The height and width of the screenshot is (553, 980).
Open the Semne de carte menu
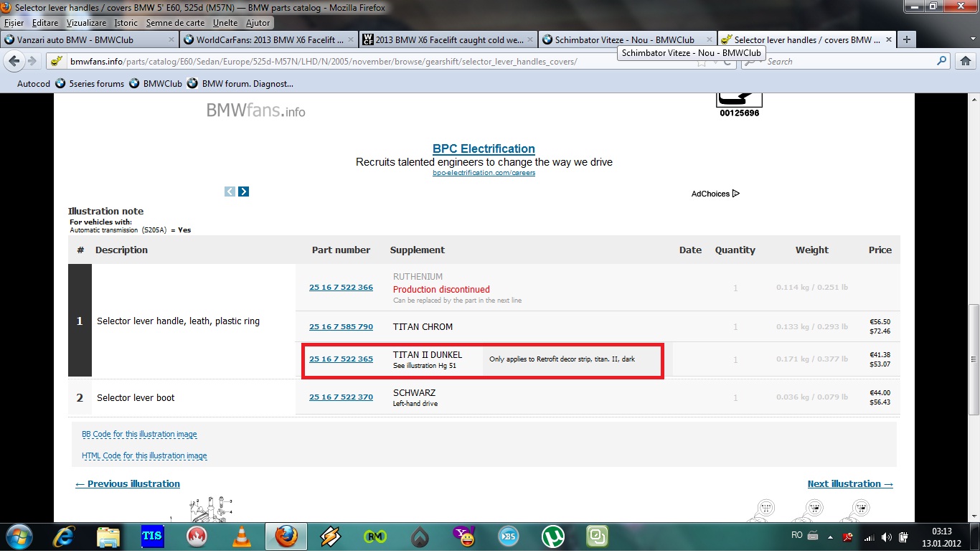tap(175, 23)
